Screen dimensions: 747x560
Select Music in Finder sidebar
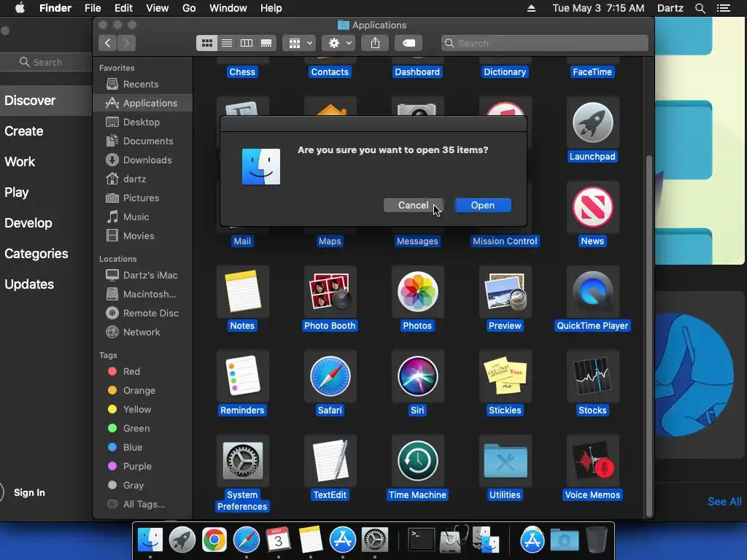(143, 217)
